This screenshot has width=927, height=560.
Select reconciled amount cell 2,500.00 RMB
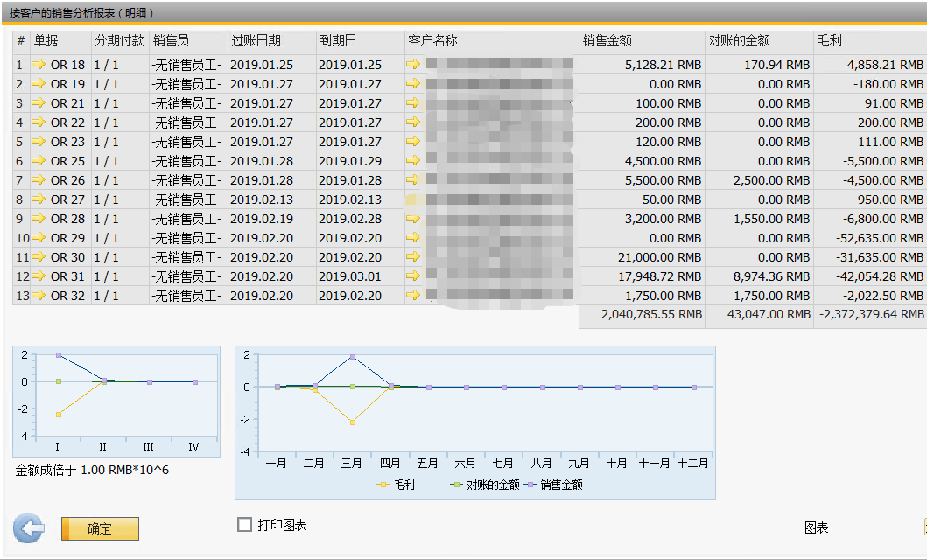click(x=759, y=180)
